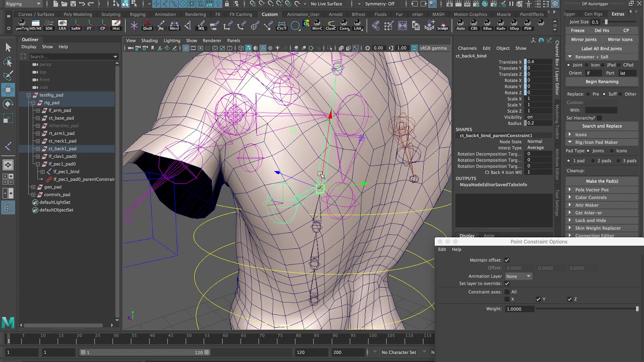This screenshot has width=644, height=362.
Task: Click the LRA shelf icon
Action: click(x=62, y=25)
